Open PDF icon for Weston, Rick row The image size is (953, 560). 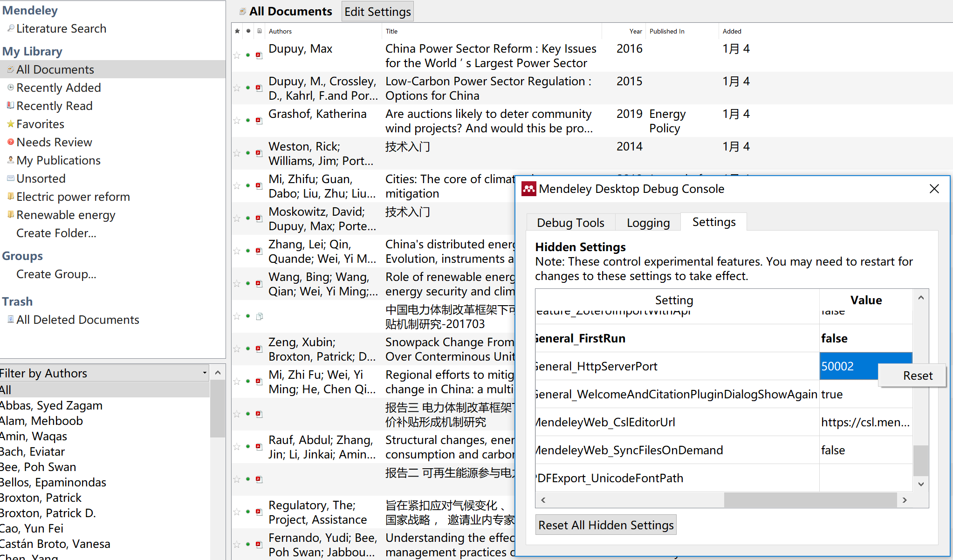(x=259, y=153)
